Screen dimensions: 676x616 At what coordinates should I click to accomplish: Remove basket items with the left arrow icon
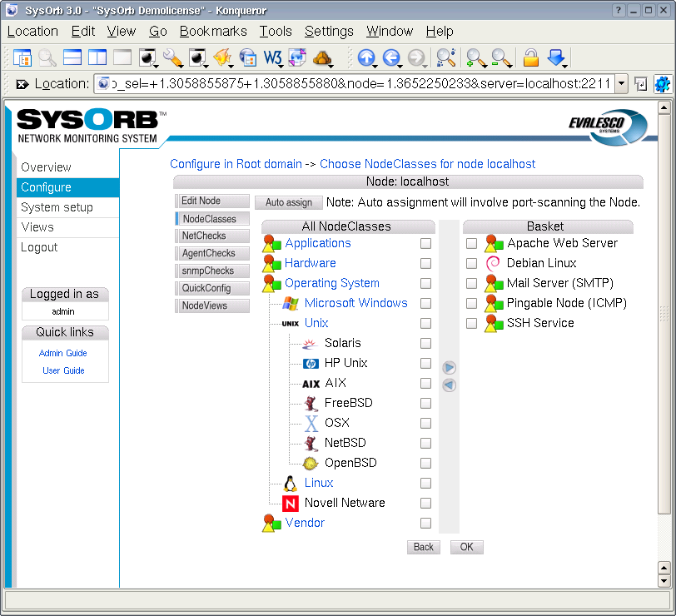(x=449, y=385)
